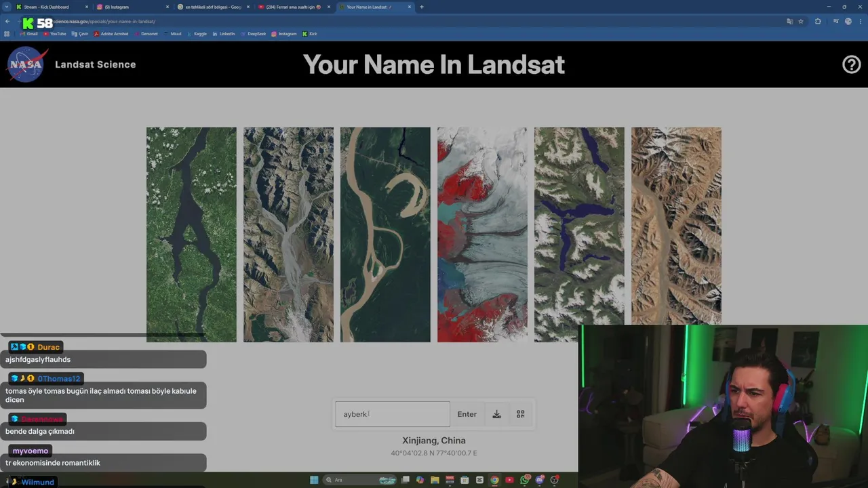Open the Chrome profile avatar
This screenshot has height=488, width=868.
click(x=848, y=21)
